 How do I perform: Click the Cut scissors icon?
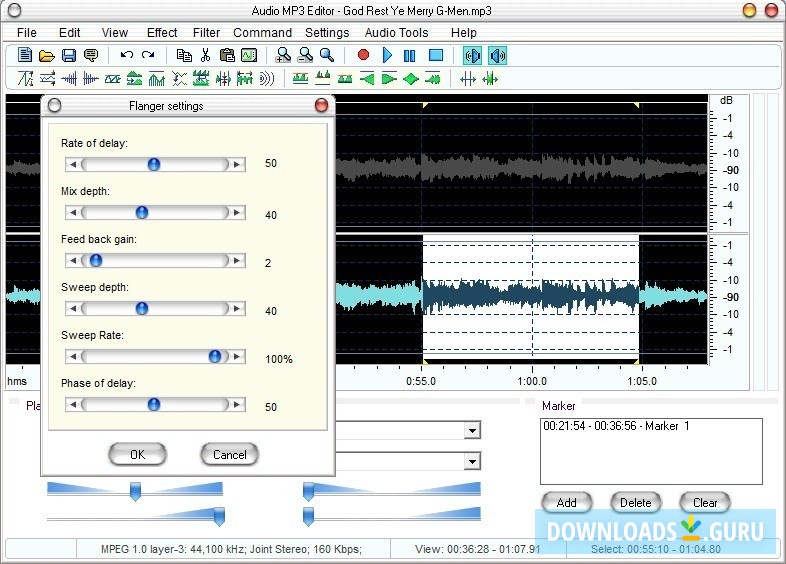pos(205,56)
